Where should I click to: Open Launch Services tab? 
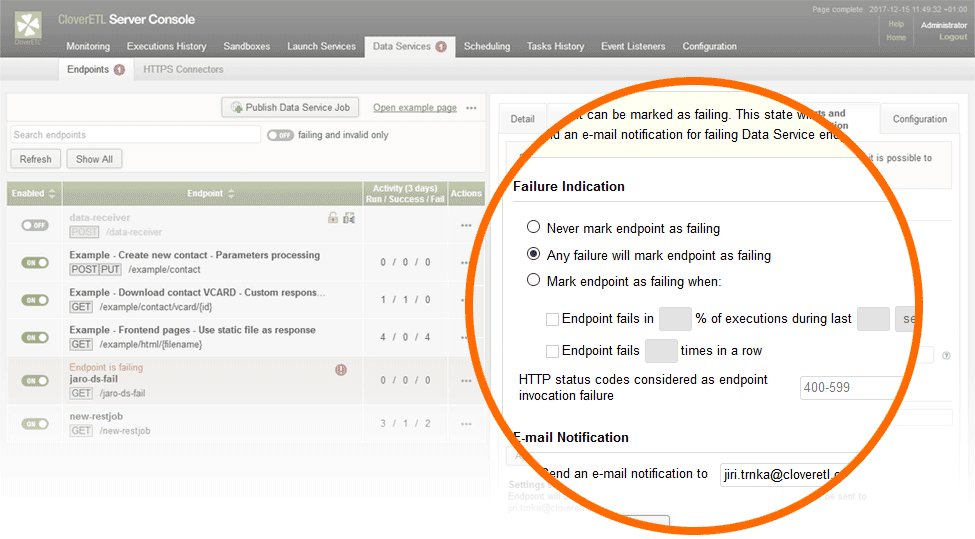[321, 47]
